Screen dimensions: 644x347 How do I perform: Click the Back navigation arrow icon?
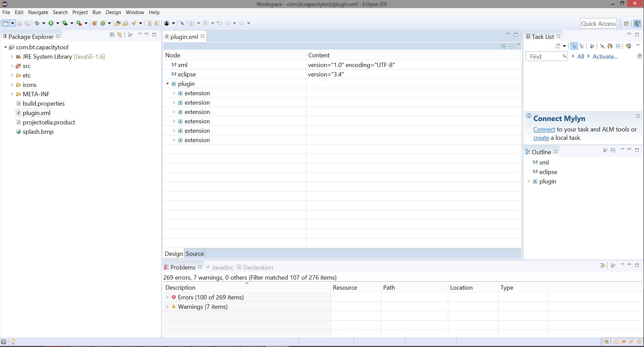click(228, 23)
